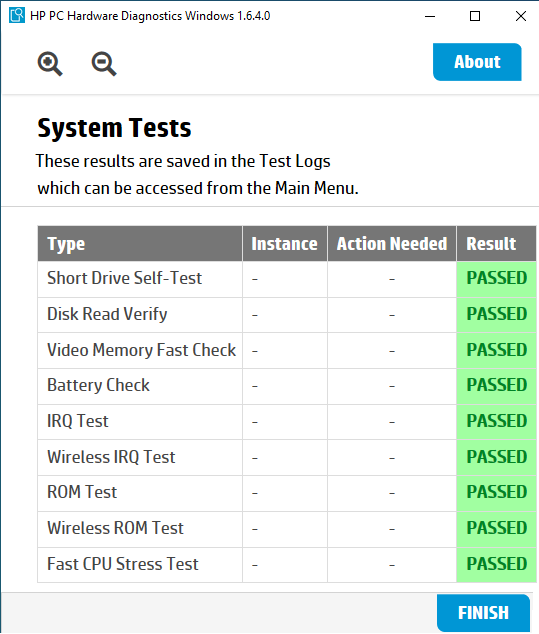The width and height of the screenshot is (539, 634).
Task: Select the Short Drive Self-Test row
Action: (x=287, y=279)
